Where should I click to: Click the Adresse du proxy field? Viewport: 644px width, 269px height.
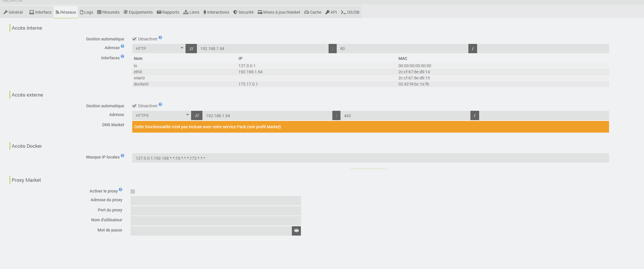[x=216, y=201]
